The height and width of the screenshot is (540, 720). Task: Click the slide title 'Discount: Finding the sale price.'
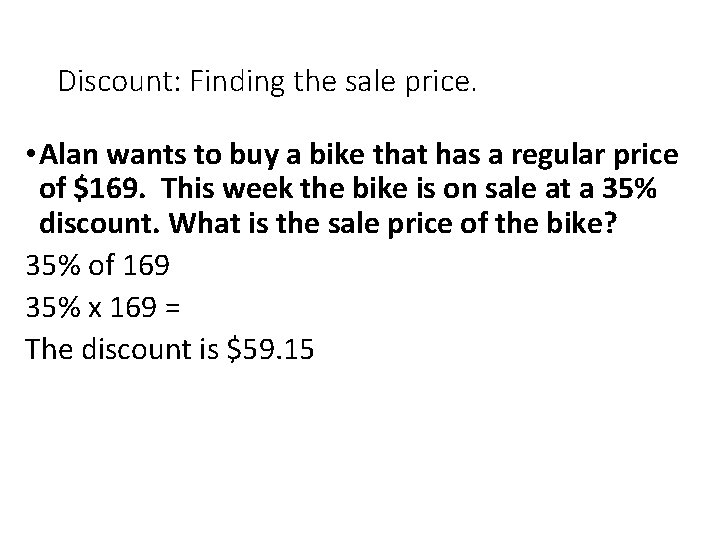[x=268, y=80]
